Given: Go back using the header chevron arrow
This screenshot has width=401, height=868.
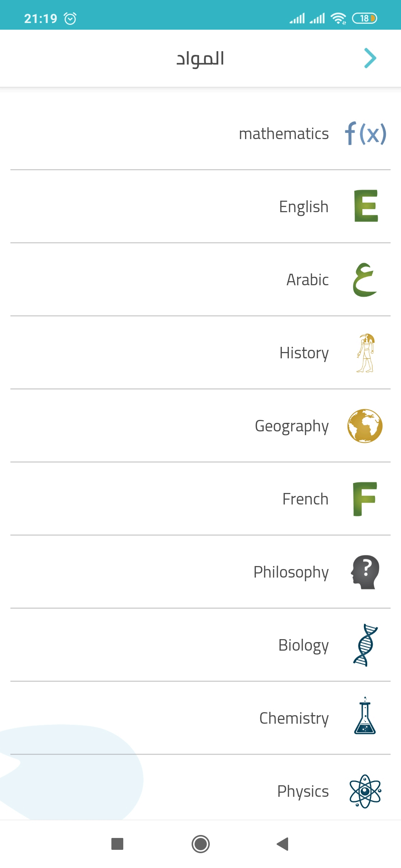Looking at the screenshot, I should coord(370,58).
